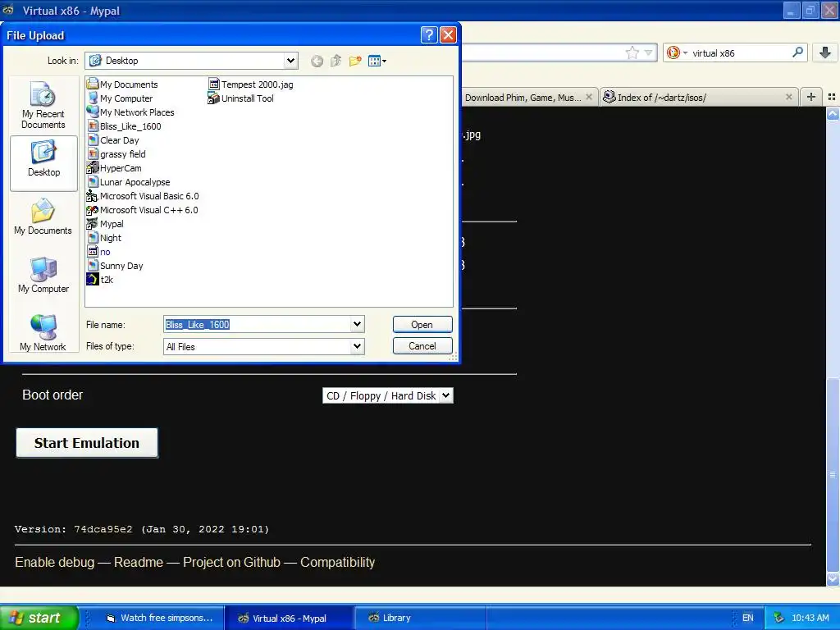Cancel the File Upload dialog
The image size is (840, 630).
click(422, 345)
